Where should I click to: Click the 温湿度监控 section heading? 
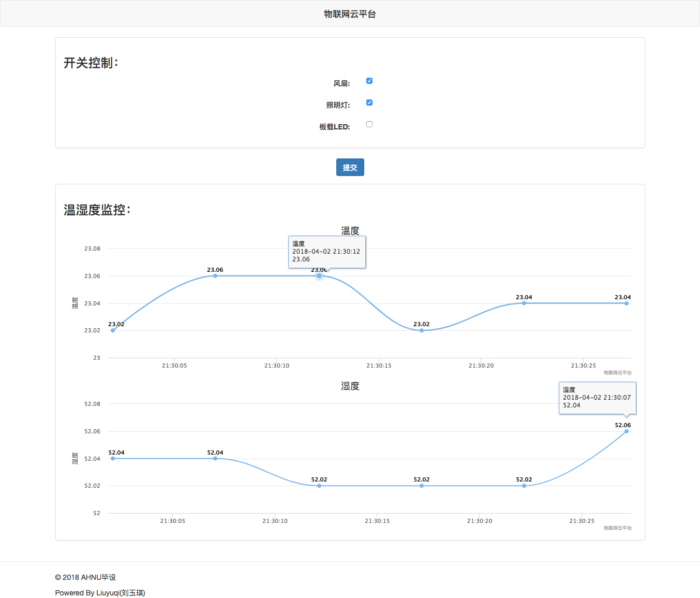coord(97,210)
